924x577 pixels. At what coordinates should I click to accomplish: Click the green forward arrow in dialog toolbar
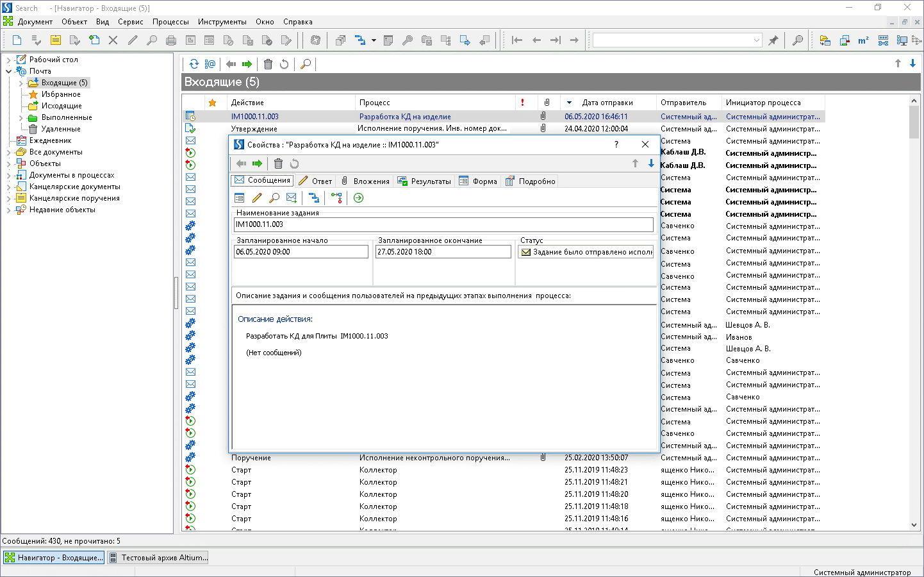coord(258,163)
